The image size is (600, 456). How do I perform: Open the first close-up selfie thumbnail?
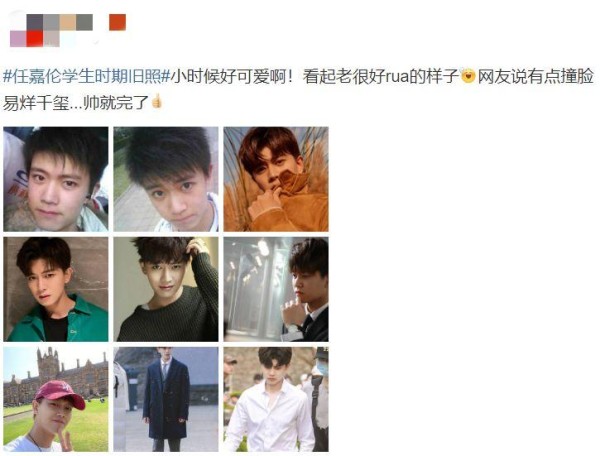point(56,179)
